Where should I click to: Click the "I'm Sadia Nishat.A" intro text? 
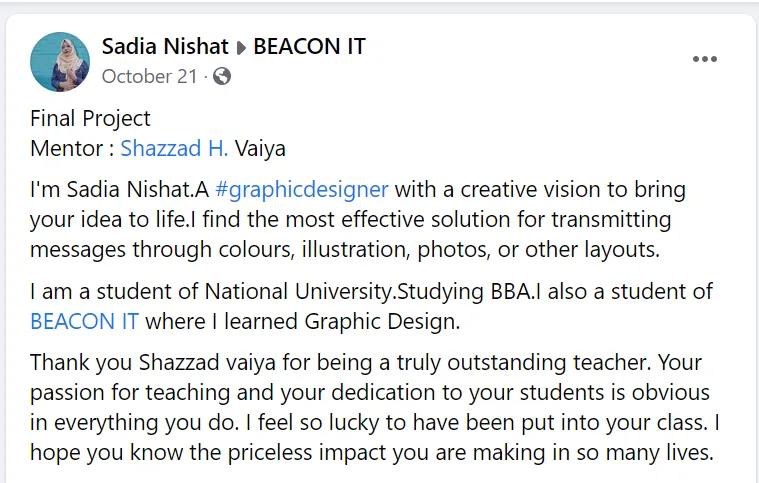click(118, 189)
